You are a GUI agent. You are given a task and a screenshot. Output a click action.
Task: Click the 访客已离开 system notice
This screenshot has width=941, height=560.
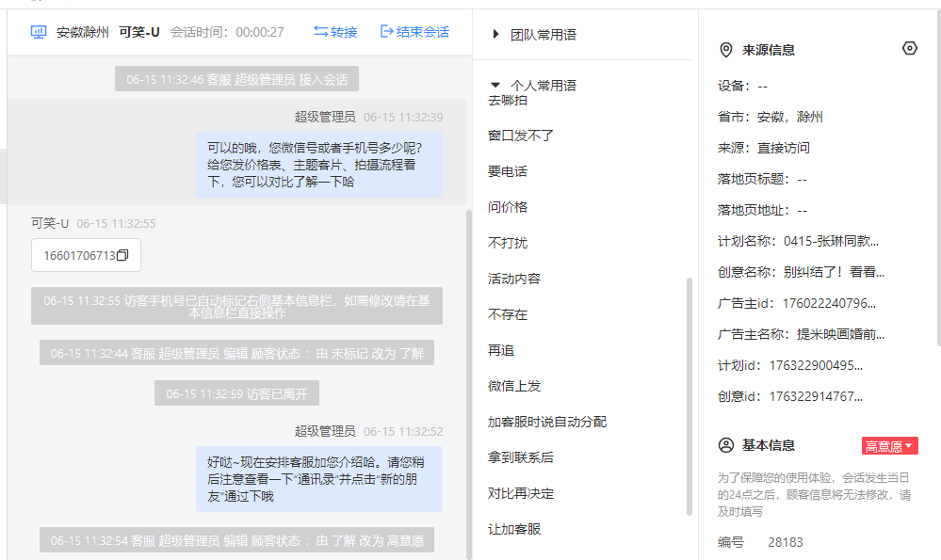(236, 393)
